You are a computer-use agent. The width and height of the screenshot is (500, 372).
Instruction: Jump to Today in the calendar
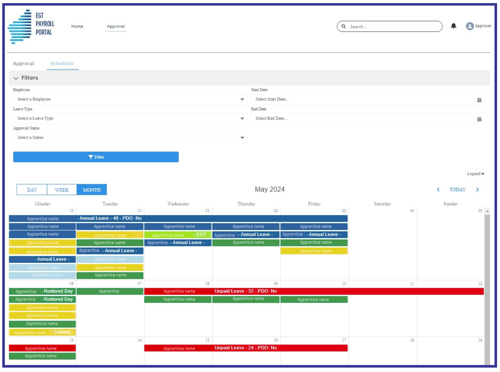458,190
